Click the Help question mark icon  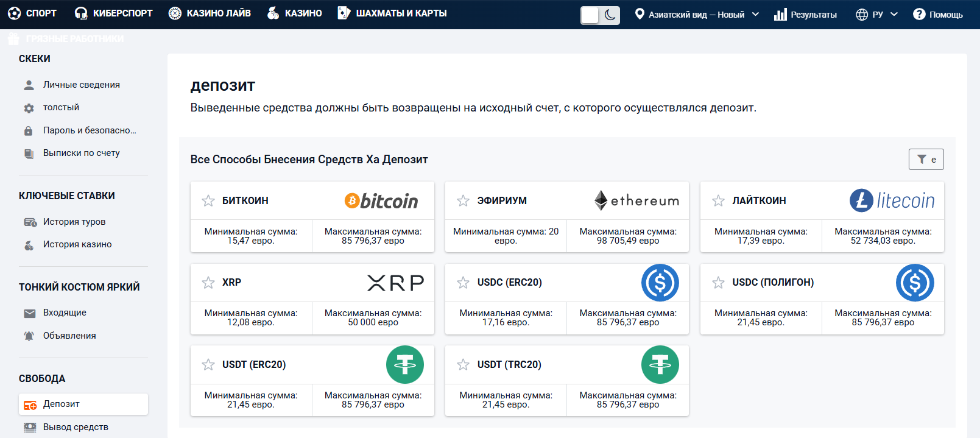point(919,15)
